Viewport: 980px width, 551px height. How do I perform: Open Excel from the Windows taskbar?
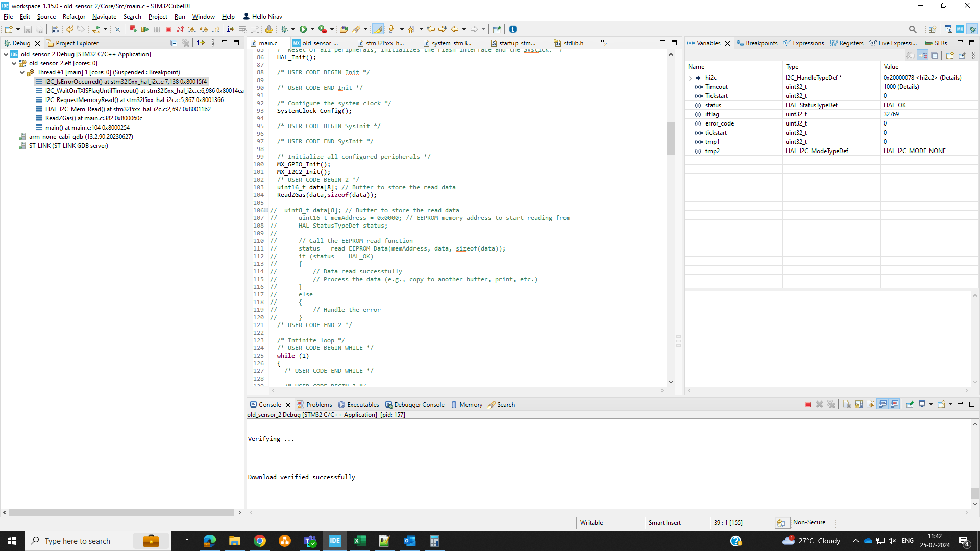tap(359, 541)
